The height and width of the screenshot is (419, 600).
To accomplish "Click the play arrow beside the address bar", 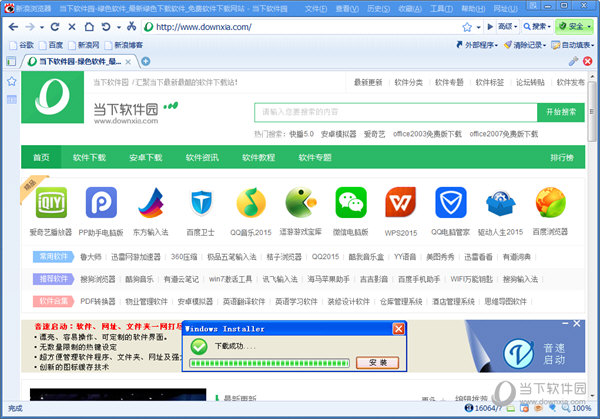I will coord(490,27).
